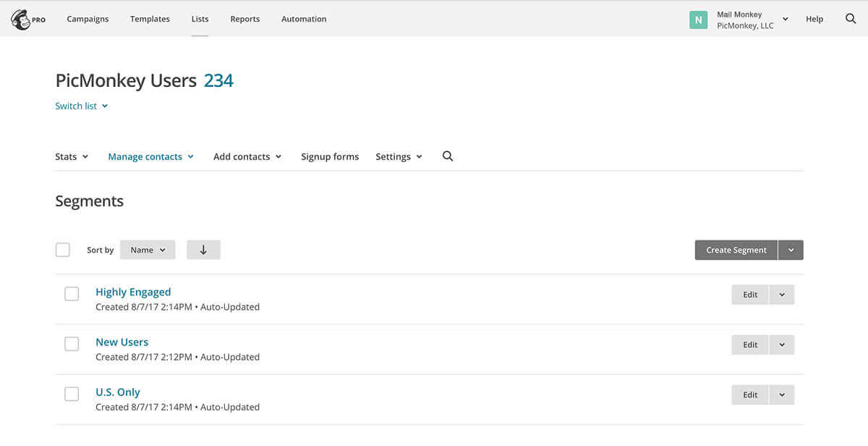The width and height of the screenshot is (868, 446).
Task: Open the Create Segment options arrow
Action: [x=791, y=250]
